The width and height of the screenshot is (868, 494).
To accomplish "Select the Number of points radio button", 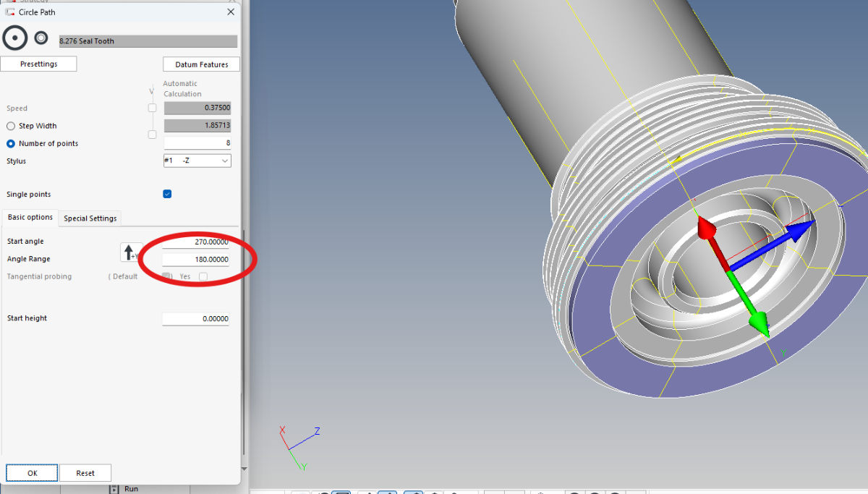I will click(11, 143).
